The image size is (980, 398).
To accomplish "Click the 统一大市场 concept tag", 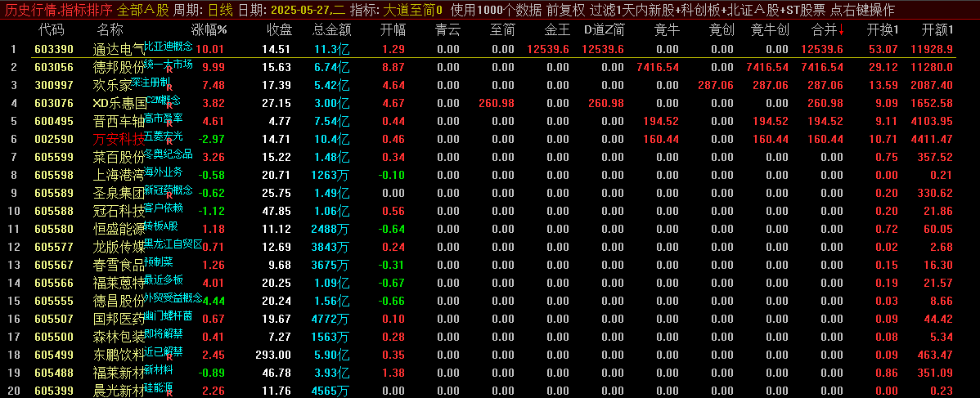I will coord(169,64).
